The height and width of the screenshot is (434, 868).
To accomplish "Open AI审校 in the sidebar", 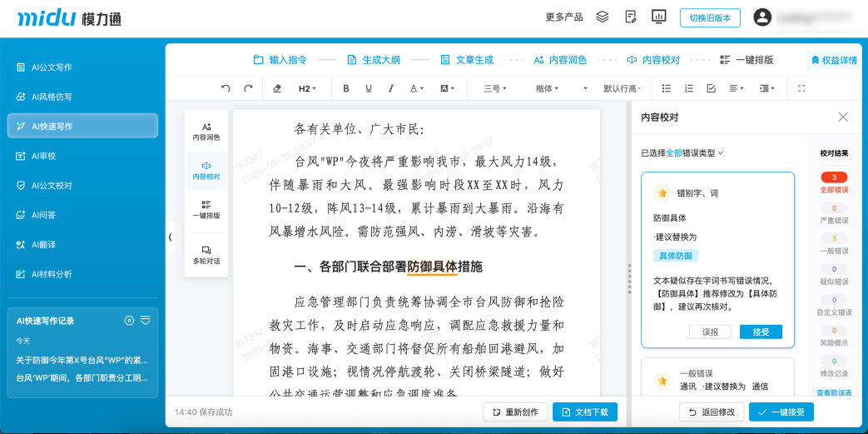I will tap(82, 157).
